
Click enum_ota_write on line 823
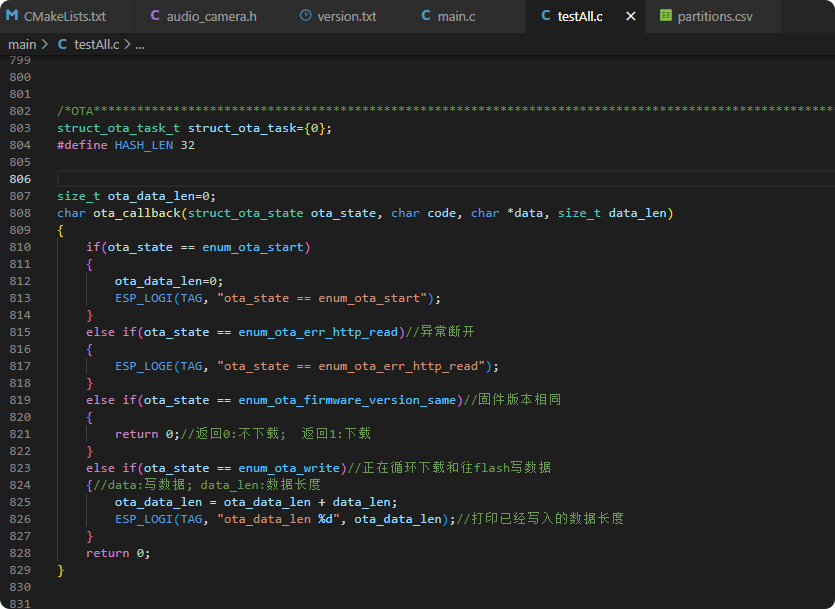tap(289, 468)
